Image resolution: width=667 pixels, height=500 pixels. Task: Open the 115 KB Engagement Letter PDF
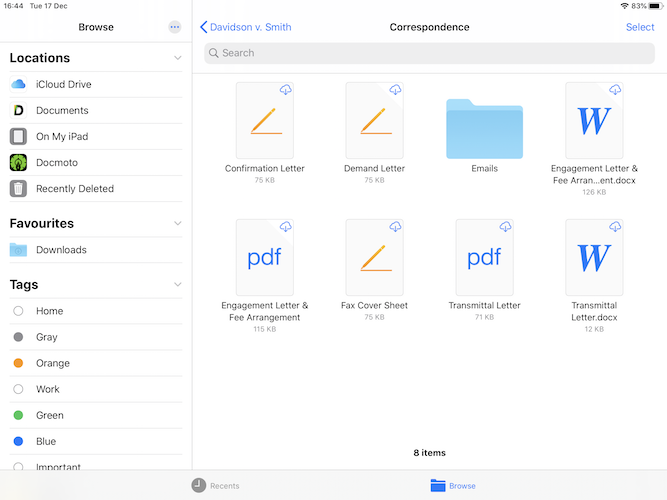pyautogui.click(x=265, y=257)
